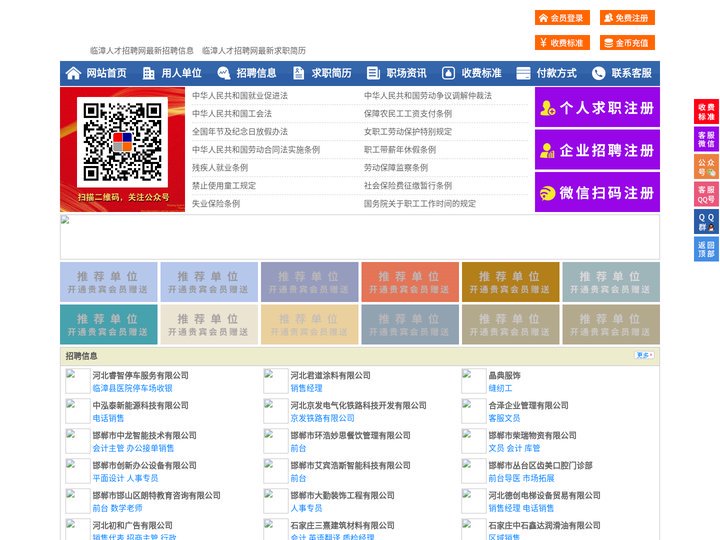Click the document icon beside 求职简历
Image resolution: width=720 pixels, height=540 pixels.
[298, 73]
